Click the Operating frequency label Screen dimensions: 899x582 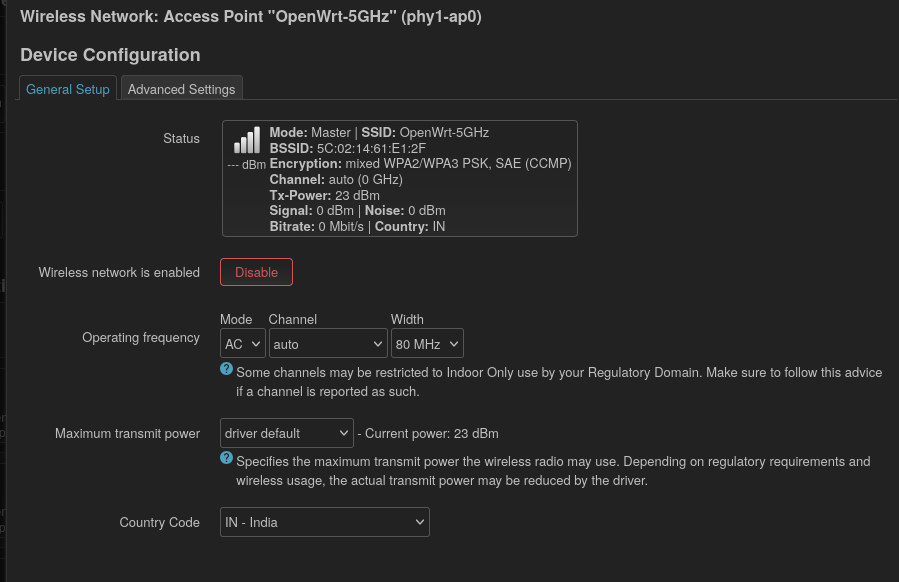pyautogui.click(x=141, y=338)
